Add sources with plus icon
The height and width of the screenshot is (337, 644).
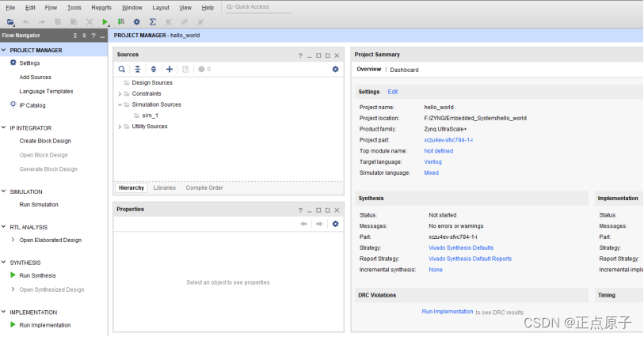[x=170, y=70]
